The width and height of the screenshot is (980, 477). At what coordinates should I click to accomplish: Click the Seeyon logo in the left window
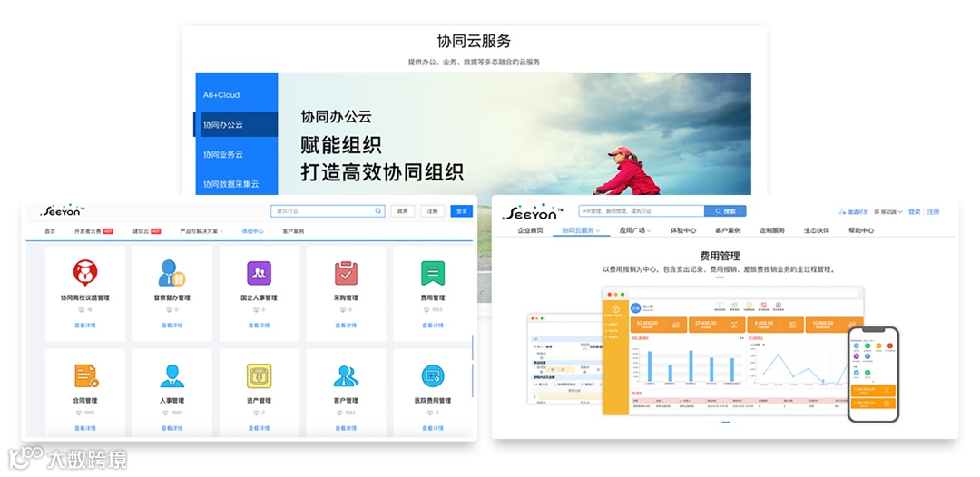coord(63,210)
